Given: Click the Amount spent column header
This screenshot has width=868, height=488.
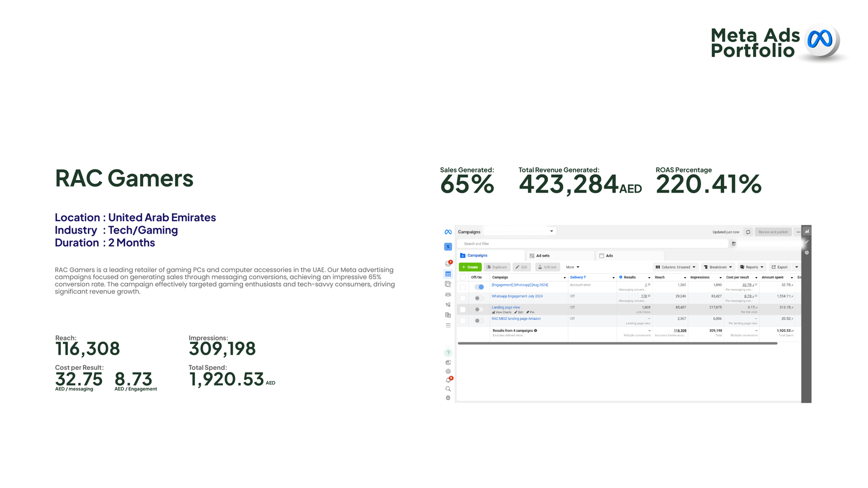Looking at the screenshot, I should click(x=773, y=277).
